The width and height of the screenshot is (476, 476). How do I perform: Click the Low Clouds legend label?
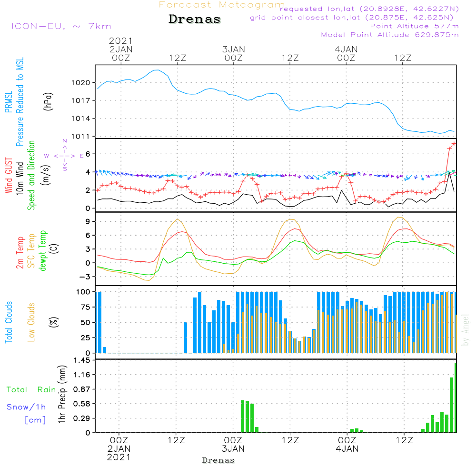point(32,321)
